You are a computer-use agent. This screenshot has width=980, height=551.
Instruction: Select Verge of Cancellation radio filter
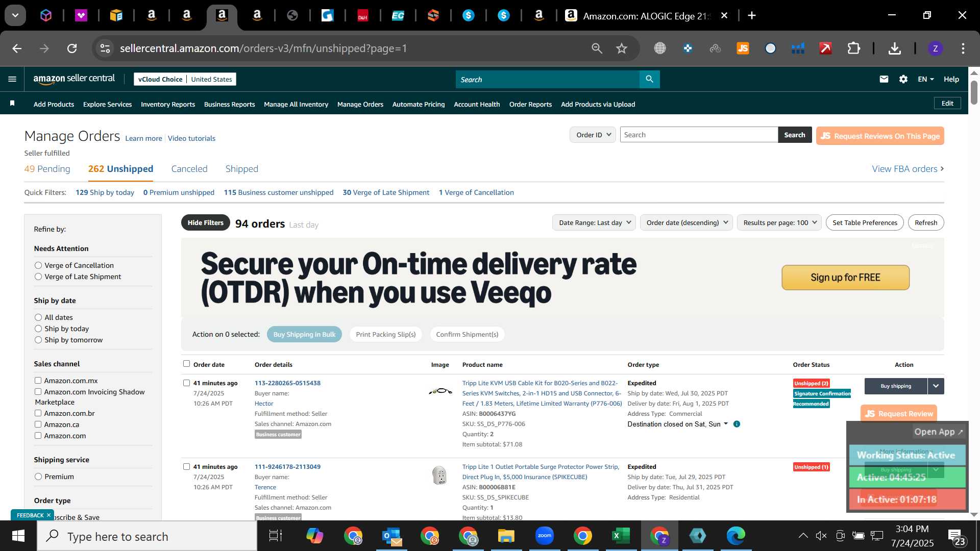(x=38, y=265)
